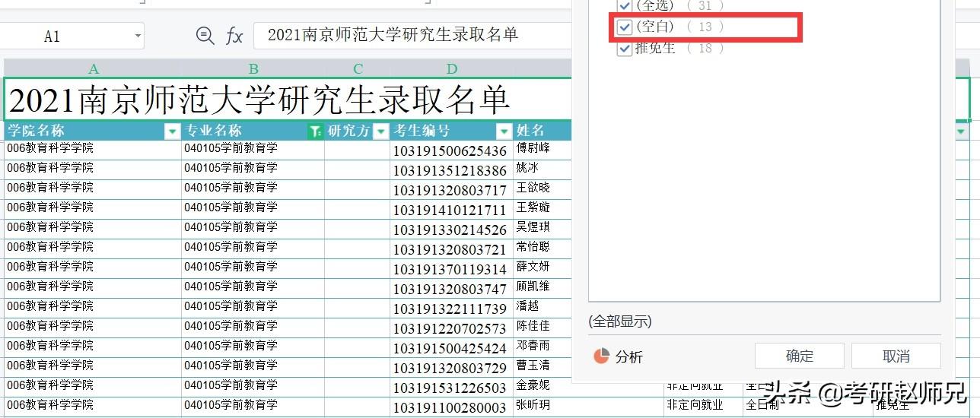Expand the name box A1 dropdown arrow

(x=138, y=36)
